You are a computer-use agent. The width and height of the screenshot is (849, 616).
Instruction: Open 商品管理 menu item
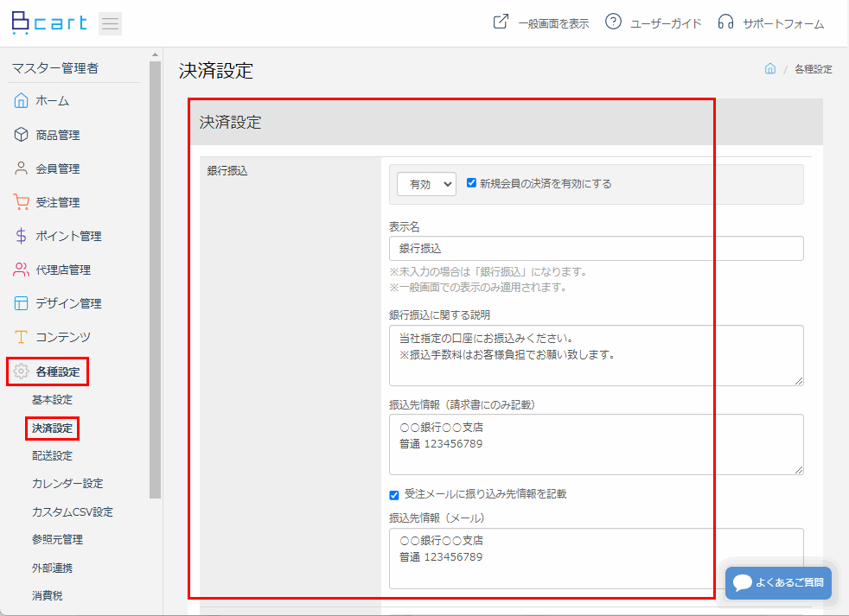coord(57,135)
